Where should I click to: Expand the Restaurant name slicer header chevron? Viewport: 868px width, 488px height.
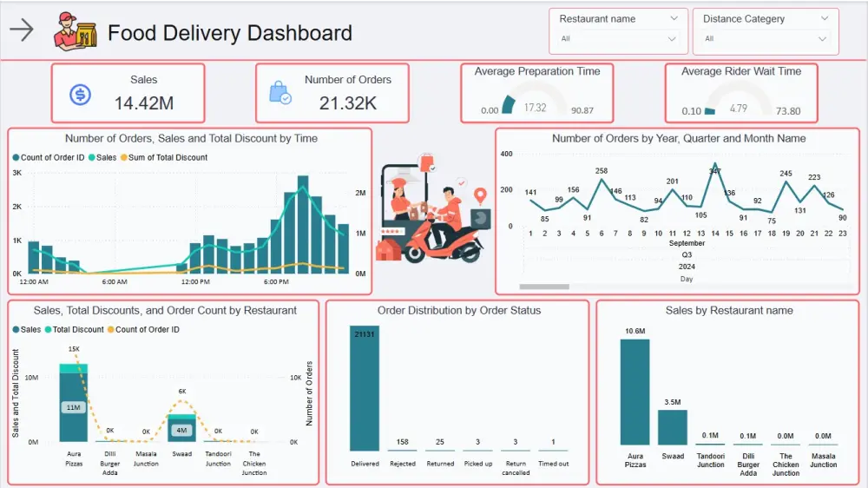pyautogui.click(x=674, y=18)
